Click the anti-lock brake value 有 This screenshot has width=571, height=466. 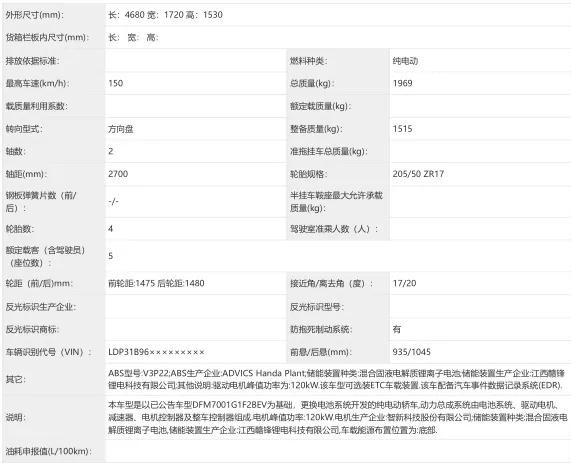397,329
